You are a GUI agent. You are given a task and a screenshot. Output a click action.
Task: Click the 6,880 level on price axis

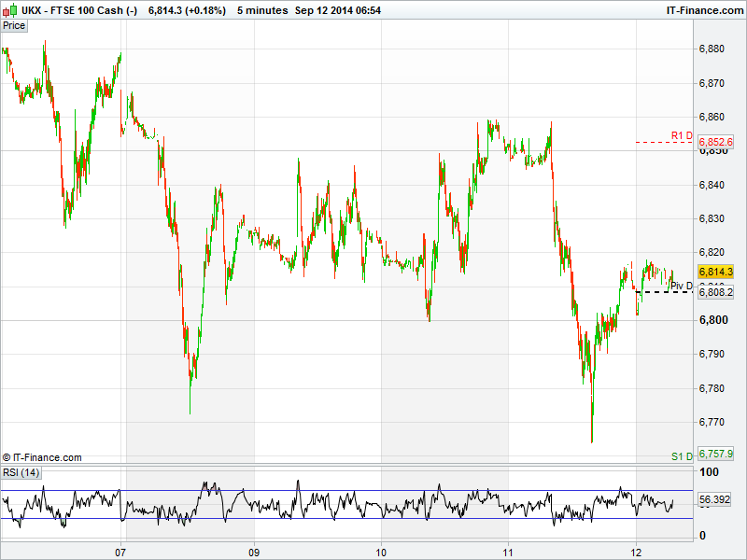(x=712, y=49)
